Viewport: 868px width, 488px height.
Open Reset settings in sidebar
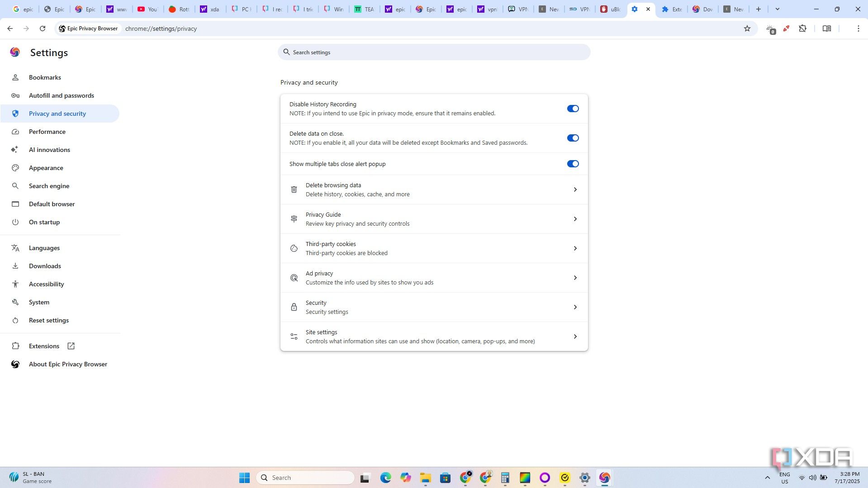point(60,320)
